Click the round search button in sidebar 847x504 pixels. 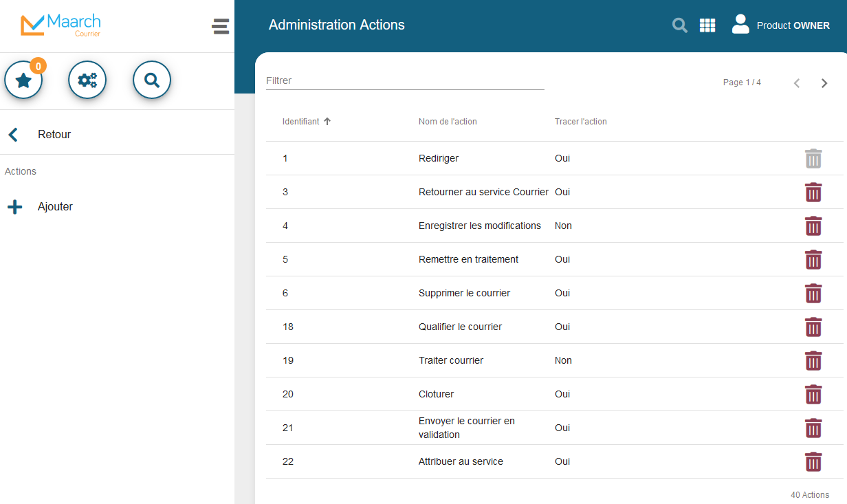[152, 80]
